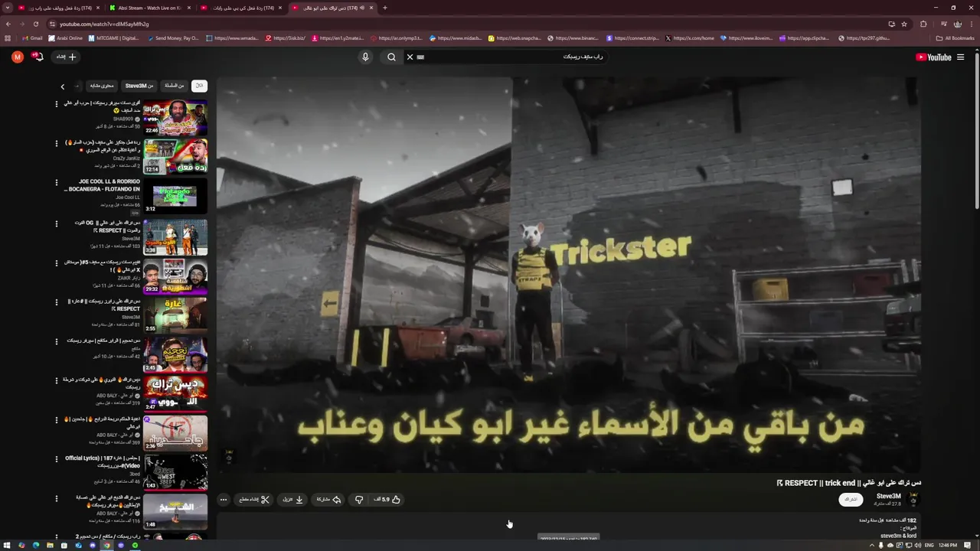Open the 12:14 reaction video thumbnail

(175, 156)
